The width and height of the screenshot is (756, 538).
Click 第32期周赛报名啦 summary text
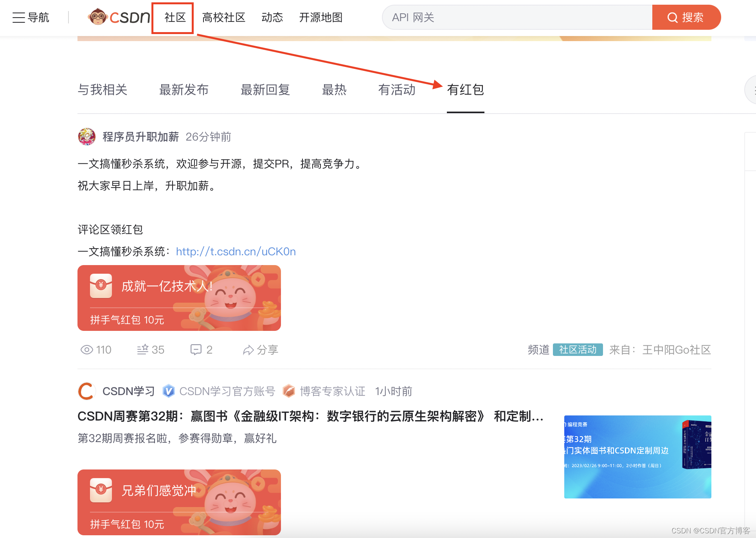177,438
